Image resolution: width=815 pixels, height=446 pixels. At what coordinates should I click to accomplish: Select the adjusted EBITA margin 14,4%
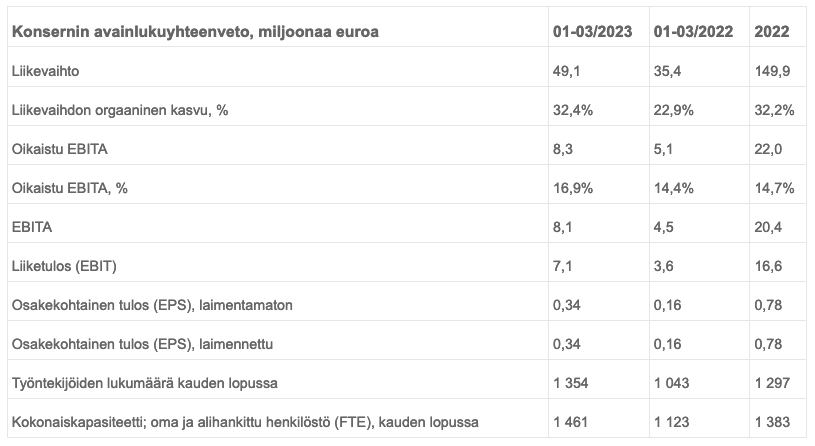(673, 188)
